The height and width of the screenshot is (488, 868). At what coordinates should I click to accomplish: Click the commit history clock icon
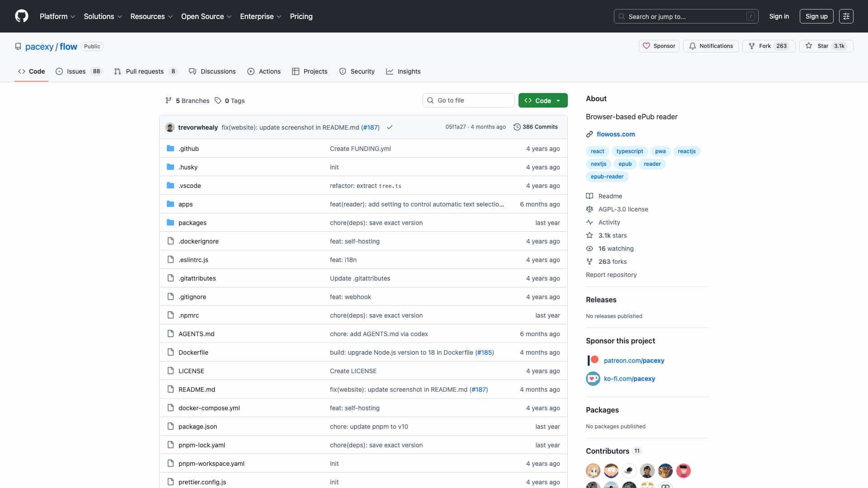tap(517, 127)
